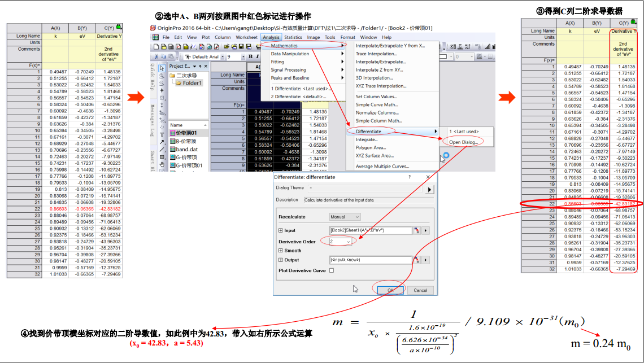Open the Analysis menu

[271, 37]
